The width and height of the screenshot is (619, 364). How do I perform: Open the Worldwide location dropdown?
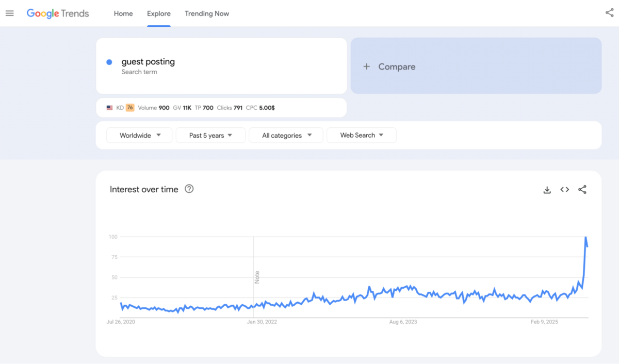(139, 135)
